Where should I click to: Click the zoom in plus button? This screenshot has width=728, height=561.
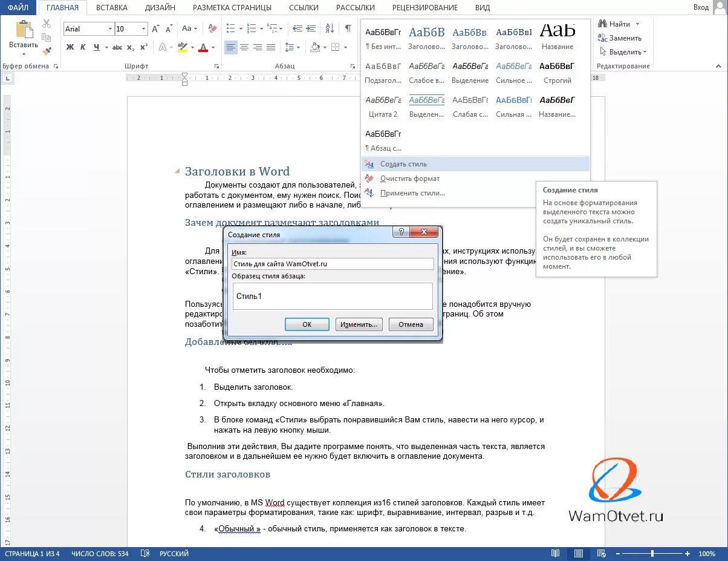pos(687,554)
